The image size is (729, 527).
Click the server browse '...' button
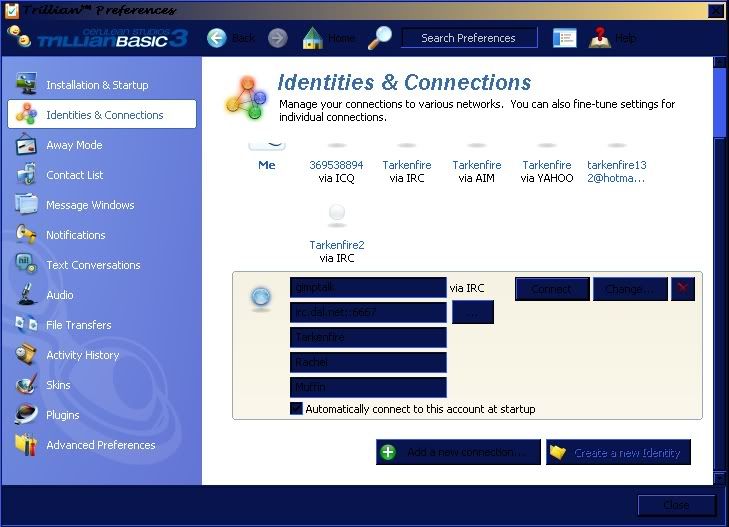(x=472, y=312)
